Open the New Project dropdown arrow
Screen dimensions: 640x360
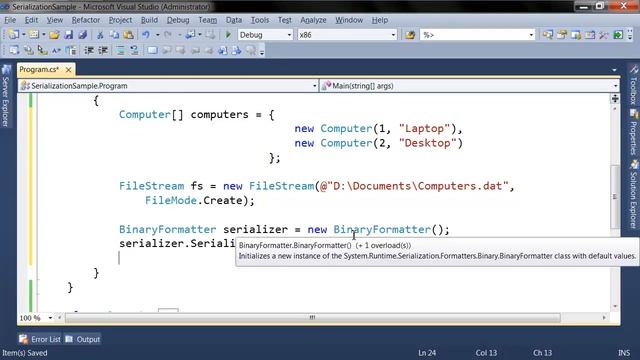(x=24, y=35)
